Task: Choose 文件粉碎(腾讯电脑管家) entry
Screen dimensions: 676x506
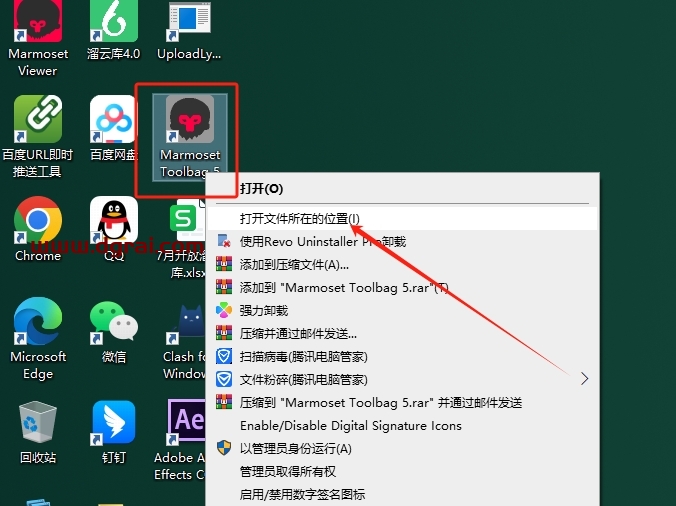Action: click(403, 380)
